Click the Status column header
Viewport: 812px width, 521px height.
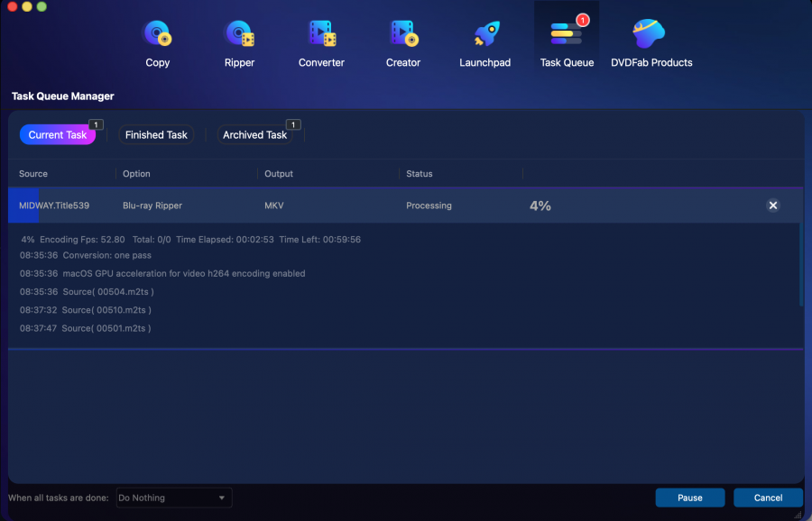[420, 174]
